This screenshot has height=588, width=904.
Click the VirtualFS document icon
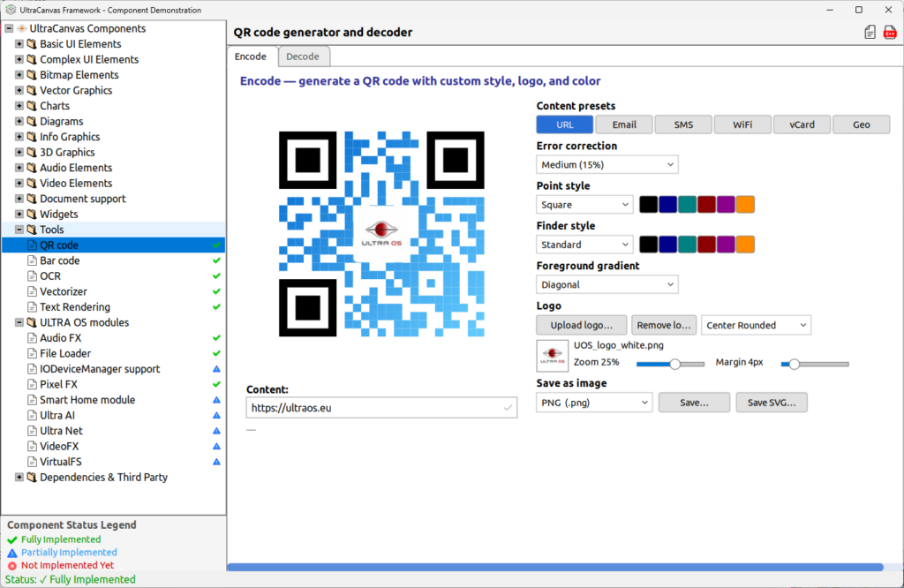pos(33,462)
